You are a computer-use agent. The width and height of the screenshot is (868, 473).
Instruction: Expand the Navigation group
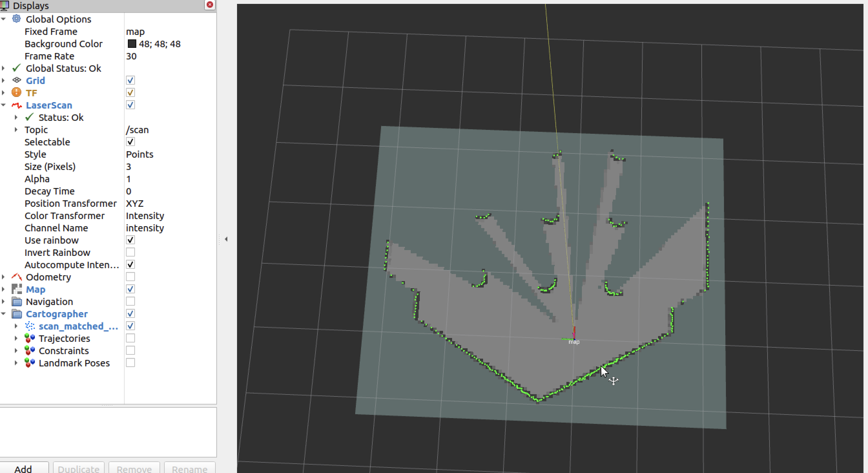(x=3, y=301)
